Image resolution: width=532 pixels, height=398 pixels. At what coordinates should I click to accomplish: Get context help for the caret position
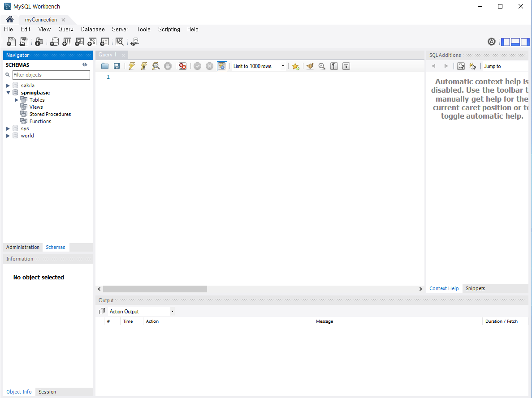pos(461,66)
